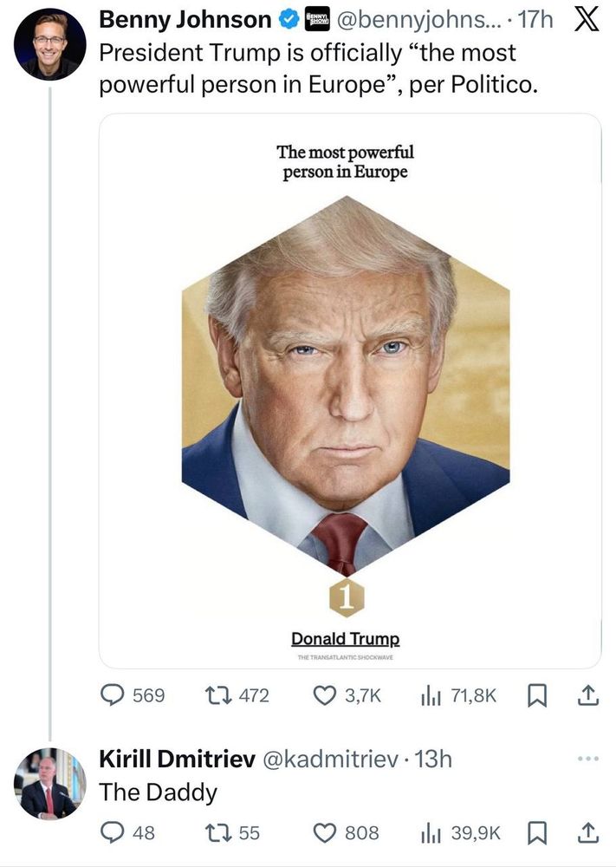
Task: Repost Benny Johnson's tweet
Action: point(213,694)
